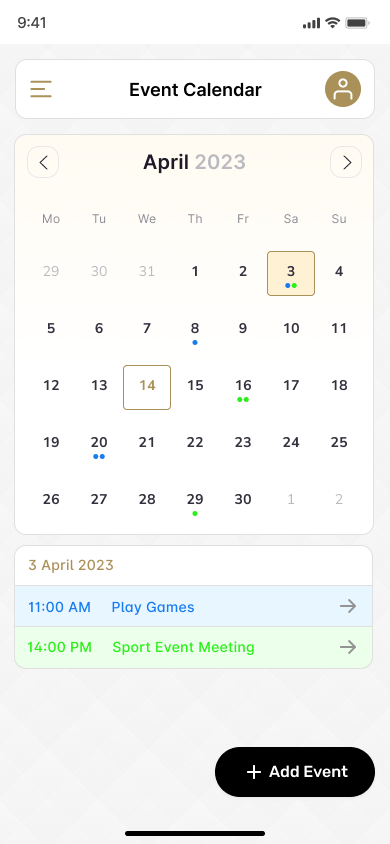Open the 14:00 PM Sport Event Meeting row
This screenshot has width=390, height=844.
[194, 647]
